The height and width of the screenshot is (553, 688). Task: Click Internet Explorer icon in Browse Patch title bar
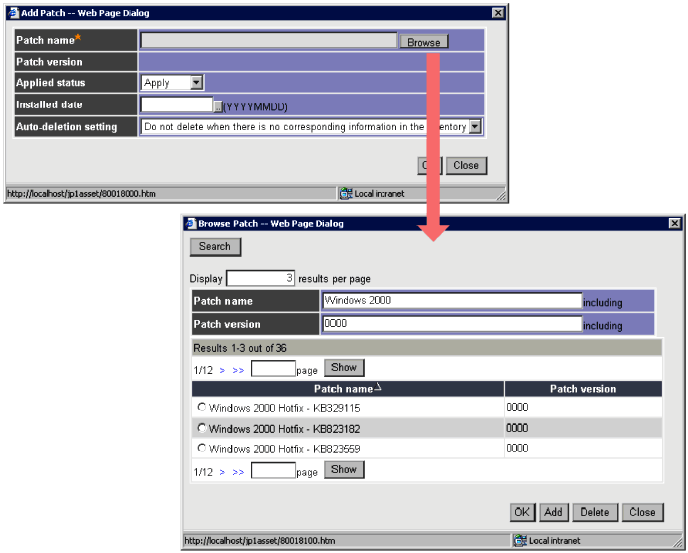pyautogui.click(x=191, y=223)
